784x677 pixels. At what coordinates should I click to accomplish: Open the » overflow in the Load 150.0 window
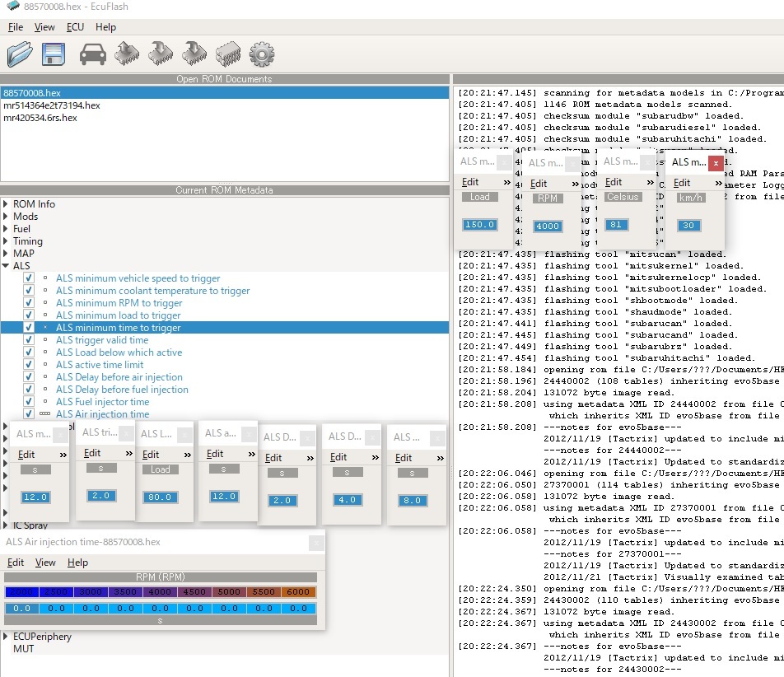(506, 183)
